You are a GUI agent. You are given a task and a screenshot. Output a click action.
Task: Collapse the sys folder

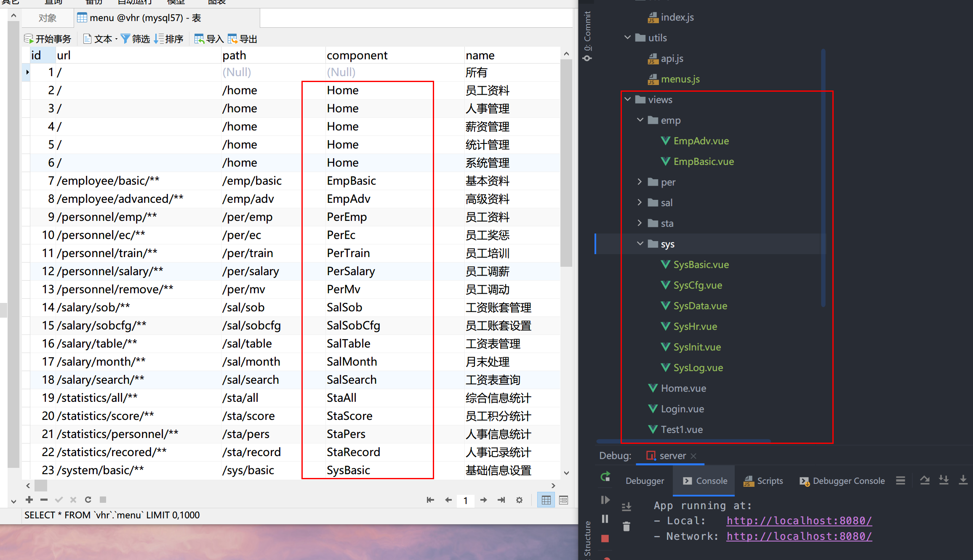[640, 244]
